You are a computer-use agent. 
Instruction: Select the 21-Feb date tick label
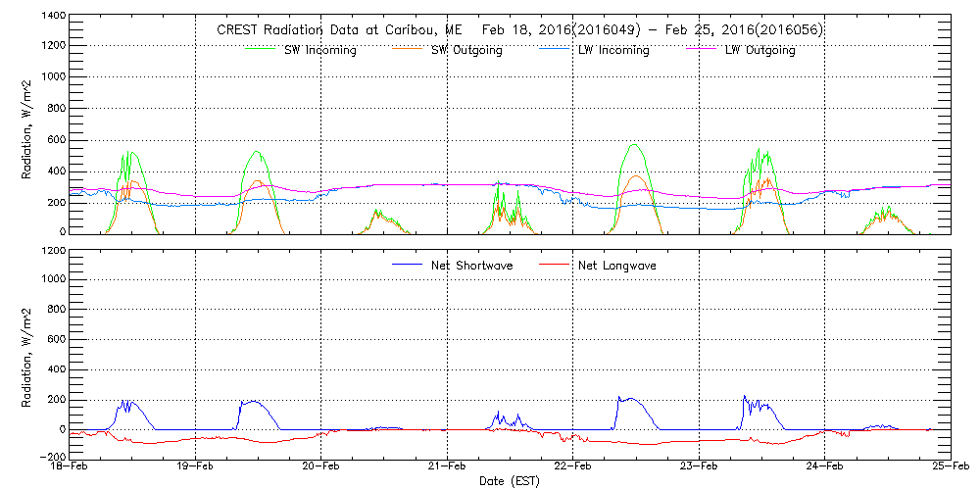(x=447, y=467)
